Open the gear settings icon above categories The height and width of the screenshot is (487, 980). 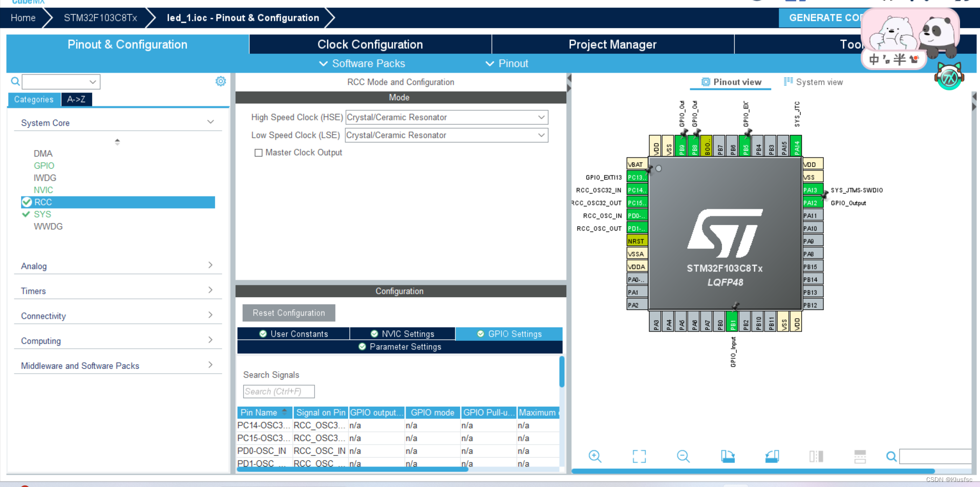221,81
